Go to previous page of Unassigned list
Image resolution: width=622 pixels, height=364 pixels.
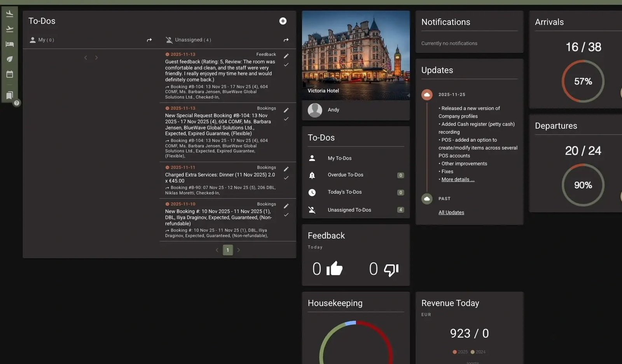click(x=217, y=250)
